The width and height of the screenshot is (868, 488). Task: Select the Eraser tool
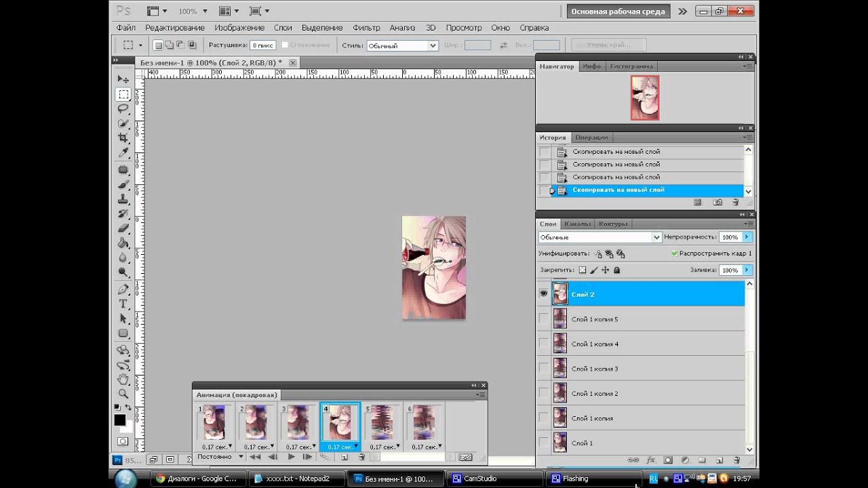[x=123, y=228]
